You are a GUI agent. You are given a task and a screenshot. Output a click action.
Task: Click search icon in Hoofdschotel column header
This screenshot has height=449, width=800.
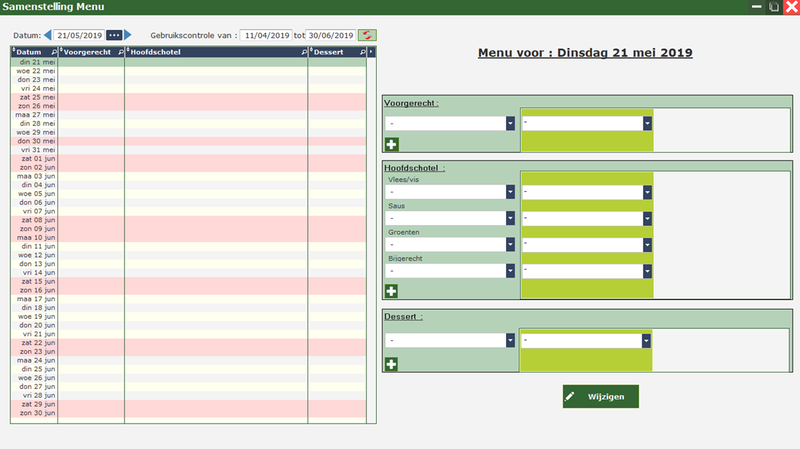coord(304,52)
